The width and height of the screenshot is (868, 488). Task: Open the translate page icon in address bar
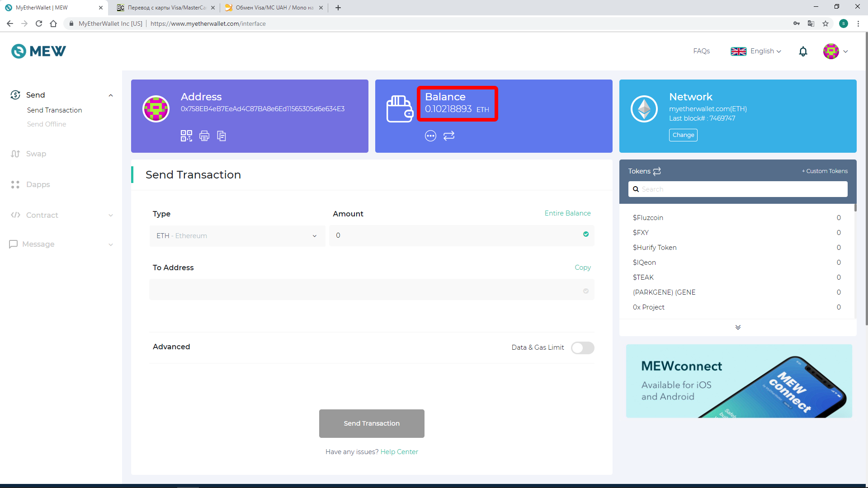coord(811,23)
